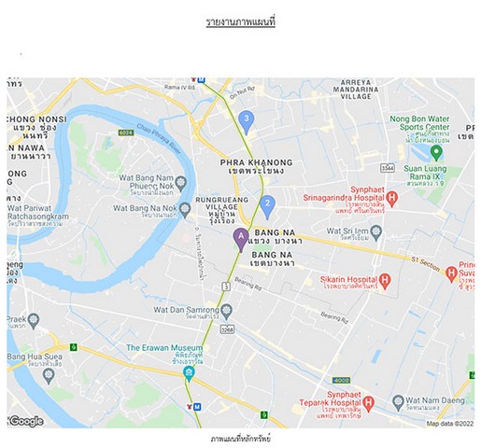Click Wat Bang Nam Phueng Nok icon
The width and height of the screenshot is (481, 448).
tap(180, 183)
